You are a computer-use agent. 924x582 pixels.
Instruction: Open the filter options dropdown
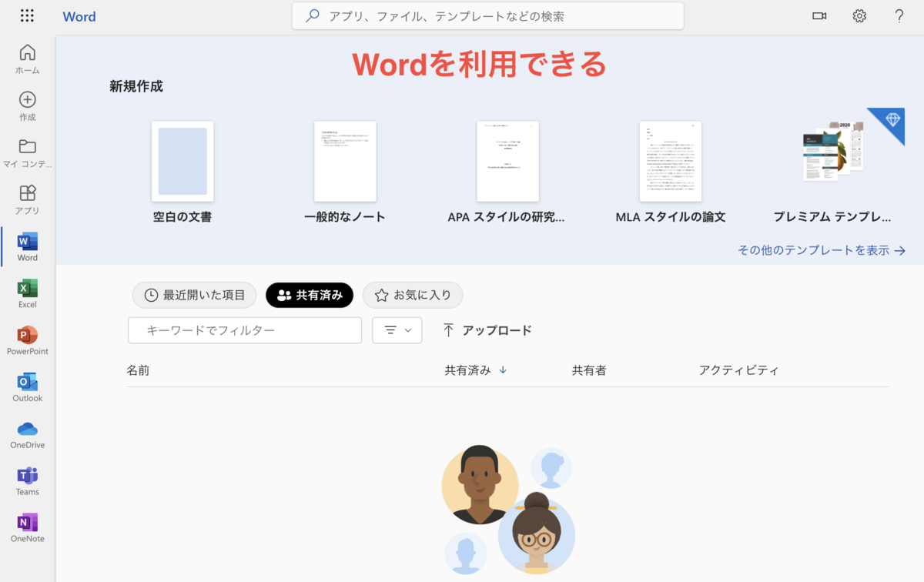tap(397, 330)
